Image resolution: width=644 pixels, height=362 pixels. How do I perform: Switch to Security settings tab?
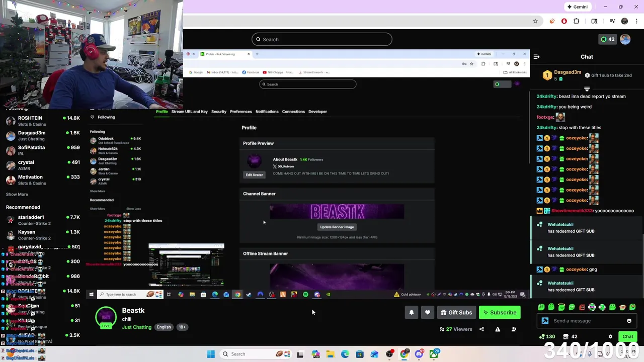click(219, 112)
